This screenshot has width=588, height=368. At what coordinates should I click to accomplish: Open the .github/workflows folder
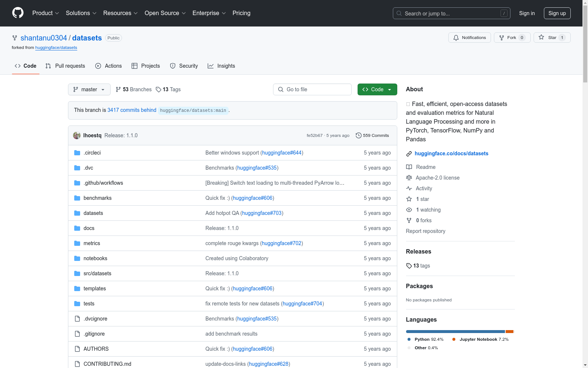tap(103, 183)
